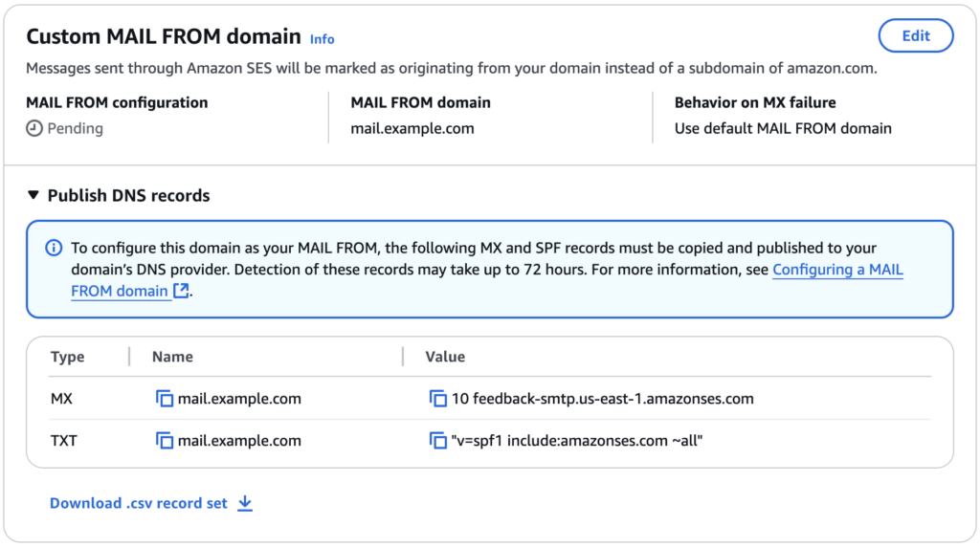Click the Type column header
Image resolution: width=980 pixels, height=547 pixels.
click(x=68, y=357)
